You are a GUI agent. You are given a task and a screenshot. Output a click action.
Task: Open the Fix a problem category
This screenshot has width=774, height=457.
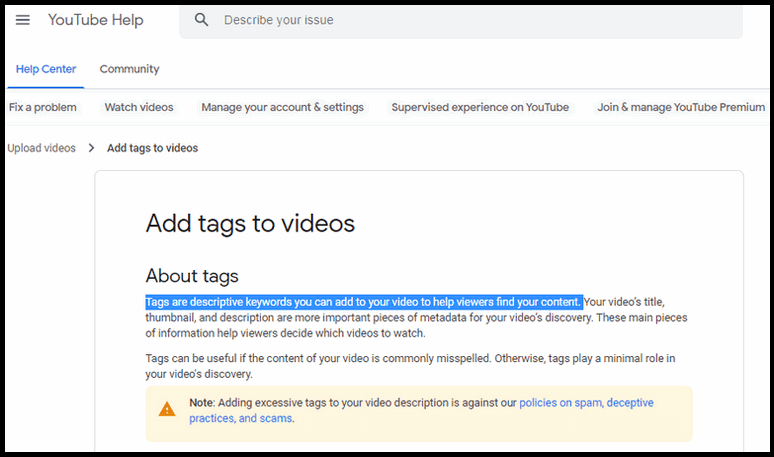43,107
